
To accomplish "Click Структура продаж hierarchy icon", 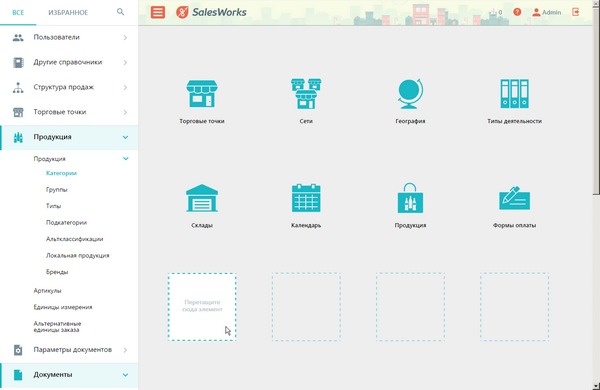I will click(18, 87).
